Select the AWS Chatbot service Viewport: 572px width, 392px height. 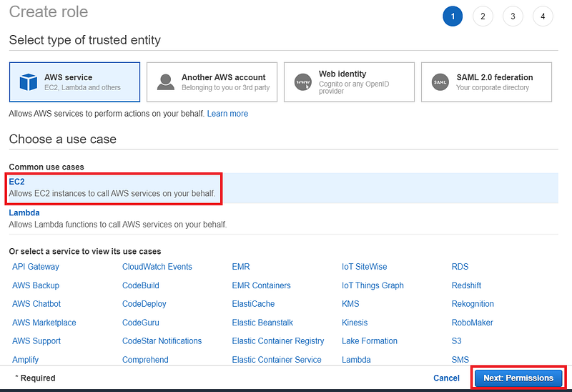36,304
